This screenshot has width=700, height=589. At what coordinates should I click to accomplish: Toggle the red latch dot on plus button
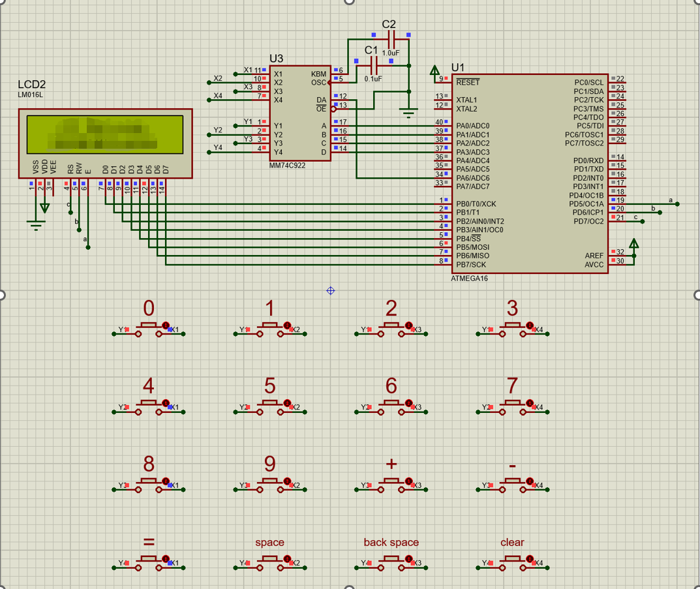click(408, 481)
